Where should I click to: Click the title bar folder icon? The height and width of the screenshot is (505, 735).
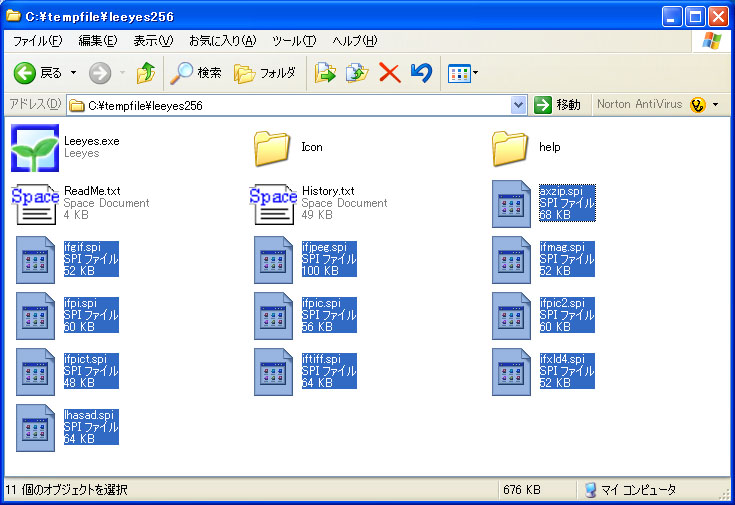pyautogui.click(x=13, y=15)
